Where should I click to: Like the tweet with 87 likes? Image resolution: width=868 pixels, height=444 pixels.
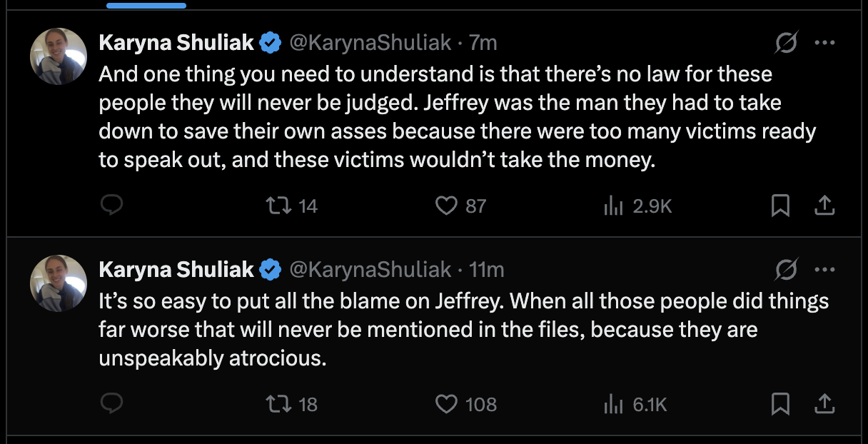coord(447,206)
